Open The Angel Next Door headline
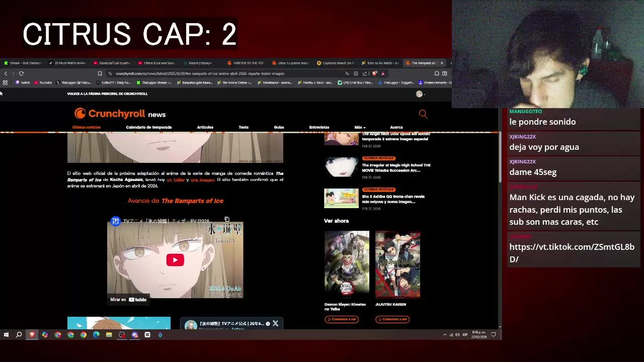The height and width of the screenshot is (362, 644). pos(396,137)
